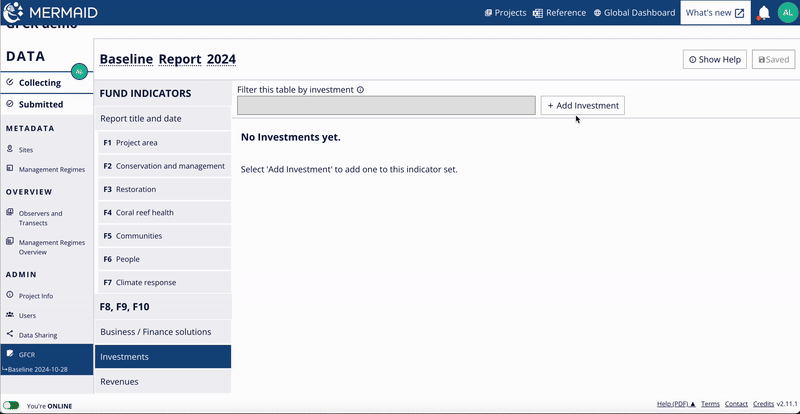Open the Projects menu

505,13
